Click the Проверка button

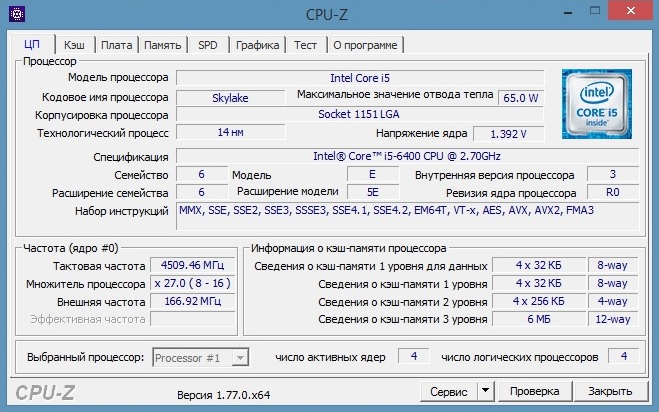pos(535,391)
